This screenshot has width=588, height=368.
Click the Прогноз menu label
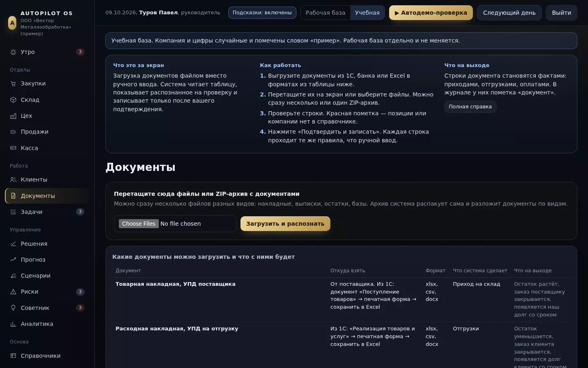pos(33,260)
